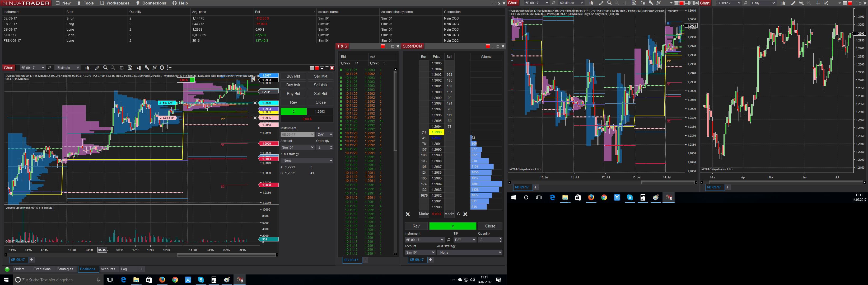Click Buy Ask button
Screen dimensions: 868x285
point(293,85)
